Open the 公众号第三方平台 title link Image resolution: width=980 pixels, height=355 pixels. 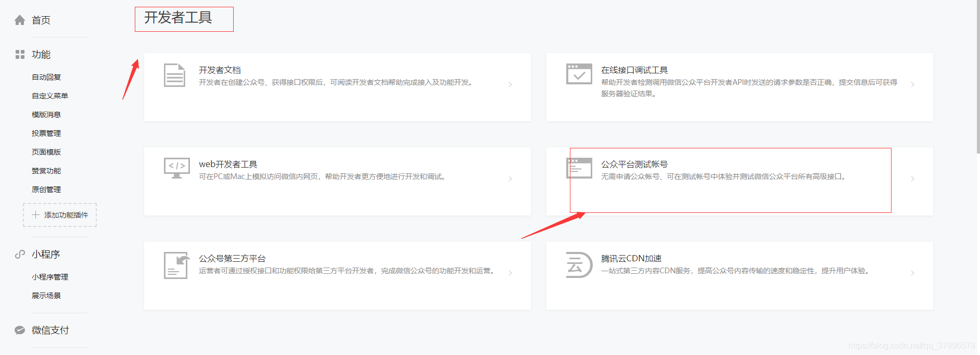(x=232, y=258)
